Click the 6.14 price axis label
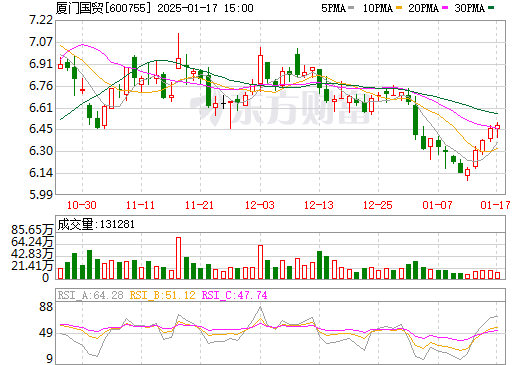This screenshot has height=365, width=520. coord(41,173)
